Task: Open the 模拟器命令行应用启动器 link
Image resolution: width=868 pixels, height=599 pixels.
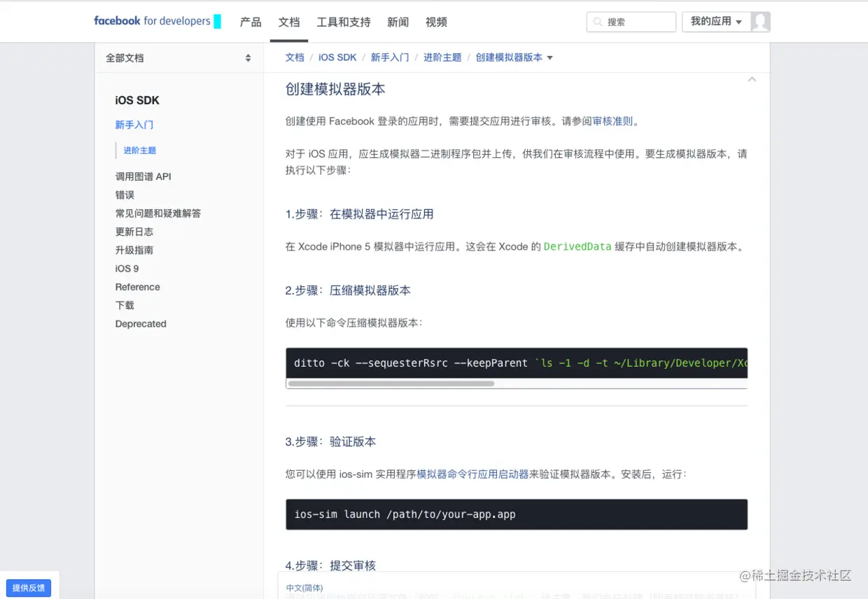Action: (472, 474)
